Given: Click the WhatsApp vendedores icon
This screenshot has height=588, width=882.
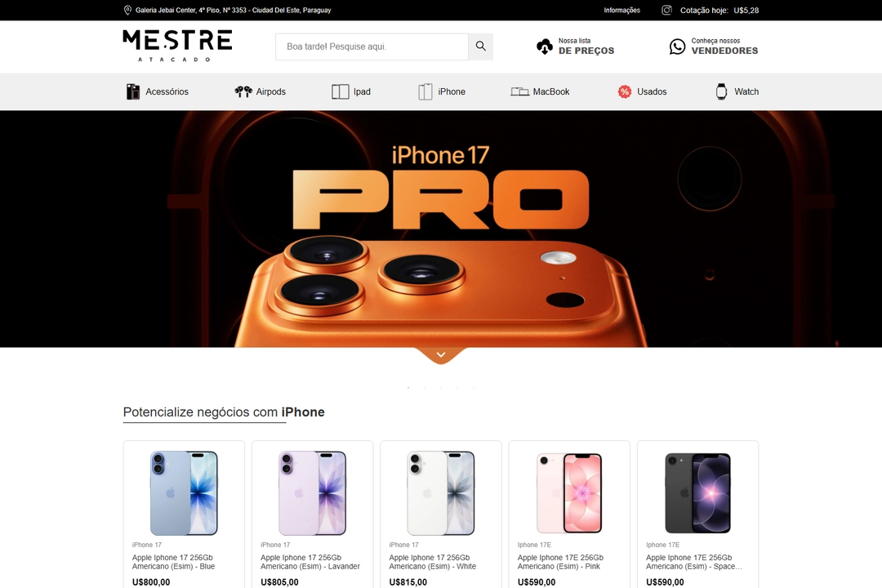Looking at the screenshot, I should click(677, 47).
